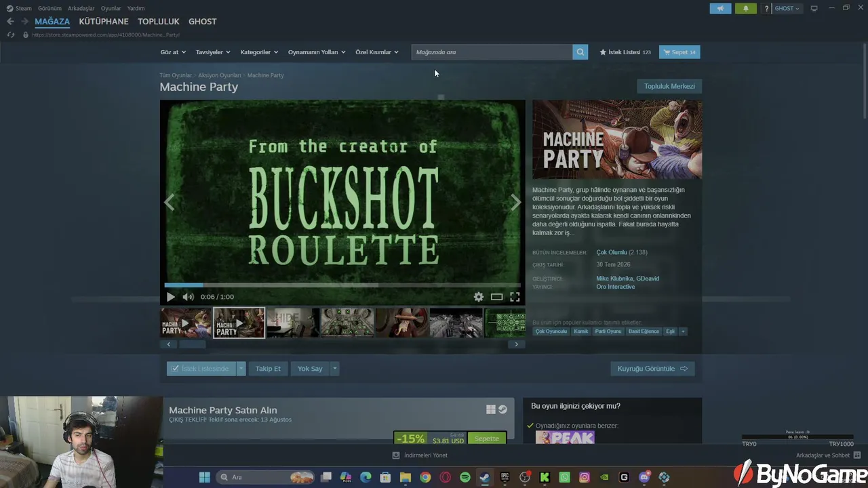Viewport: 868px width, 488px height.
Task: Expand the Yok Say options dropdown arrow
Action: [334, 369]
